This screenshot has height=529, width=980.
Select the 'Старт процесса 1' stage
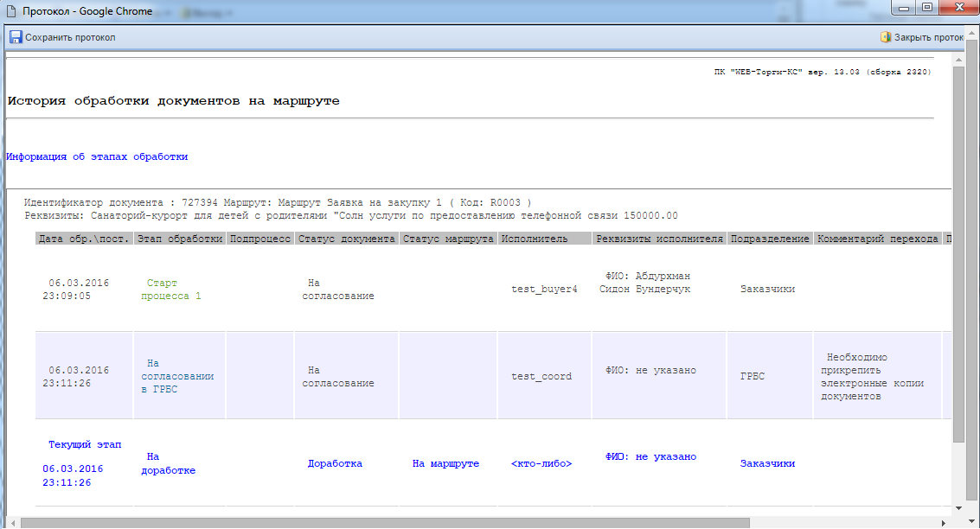(173, 290)
